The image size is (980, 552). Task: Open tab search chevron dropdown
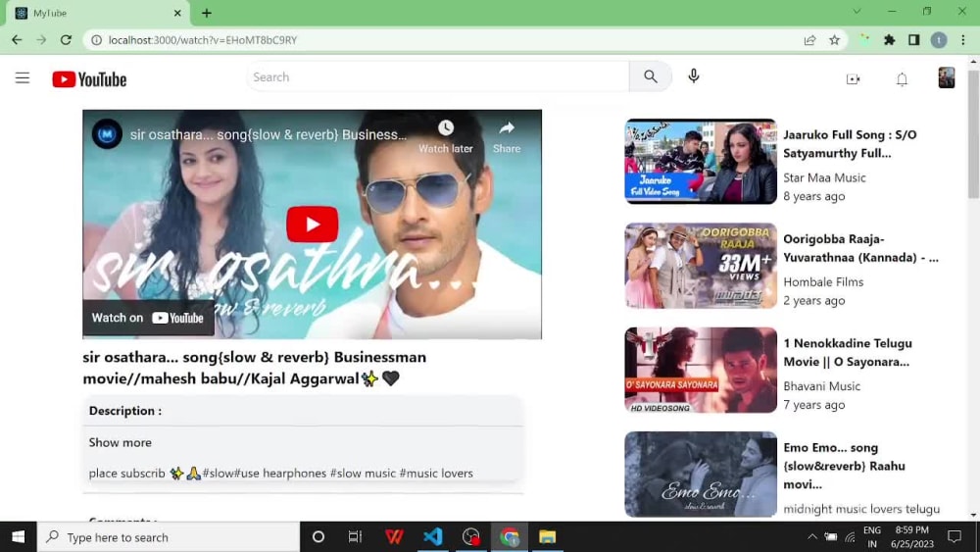[x=857, y=11]
